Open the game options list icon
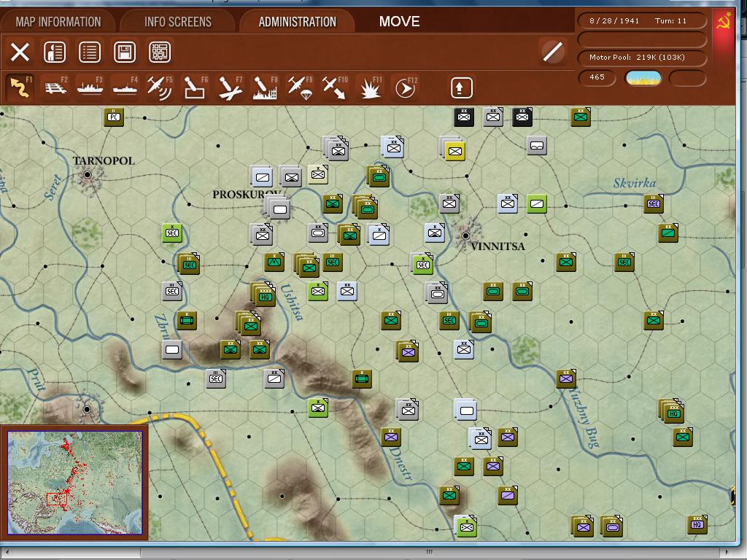 point(90,52)
